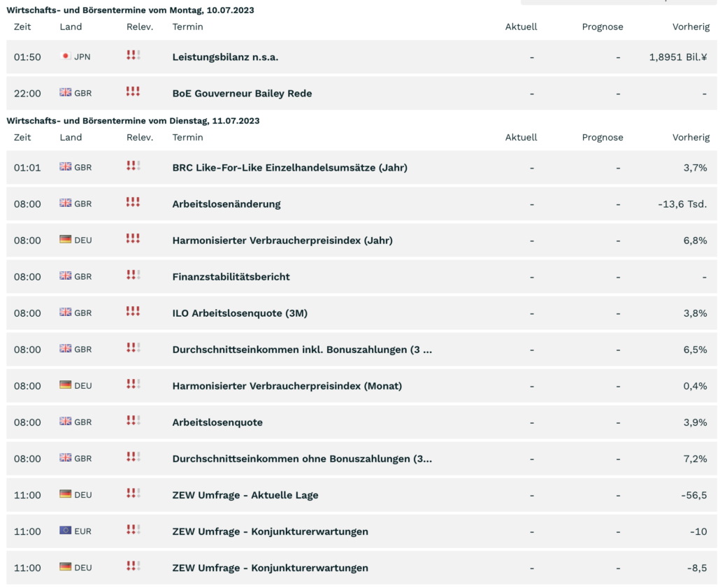The width and height of the screenshot is (720, 588).
Task: Click Zeit column header in the Monday table
Action: click(x=22, y=27)
